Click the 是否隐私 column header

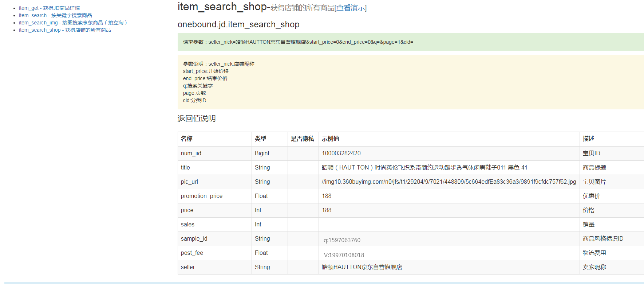point(302,139)
